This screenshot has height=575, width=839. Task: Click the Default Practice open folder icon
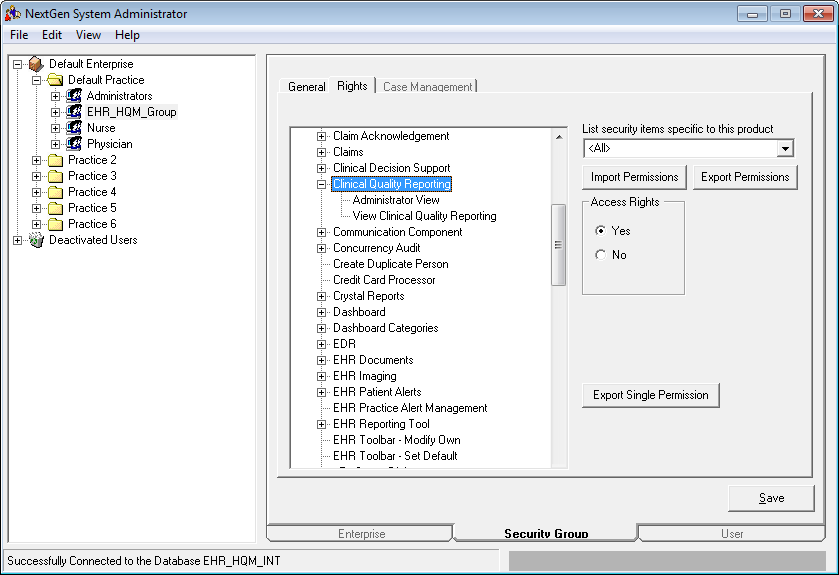[55, 80]
